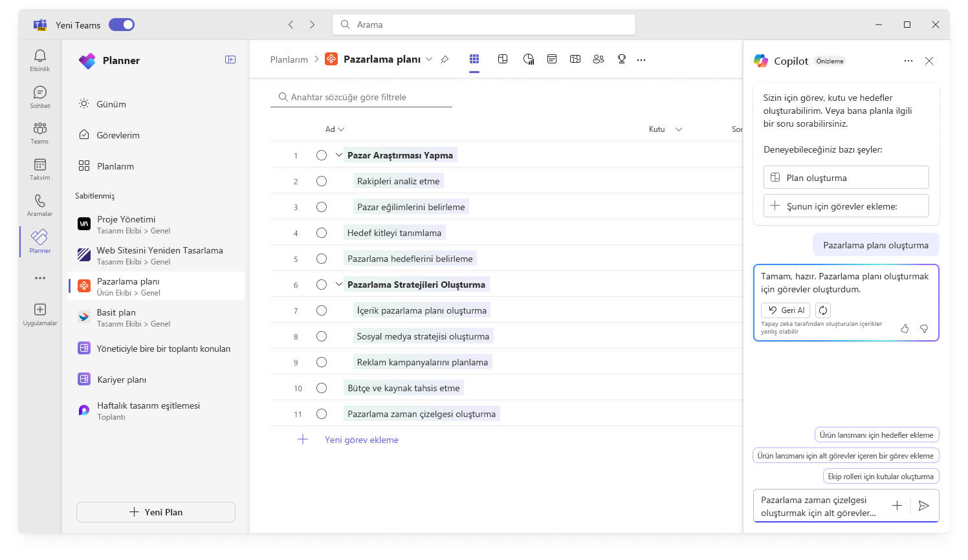Screen dimensions: 968x560
Task: Open Web Sitesini Yeniden Tasarlama plan
Action: [156, 255]
